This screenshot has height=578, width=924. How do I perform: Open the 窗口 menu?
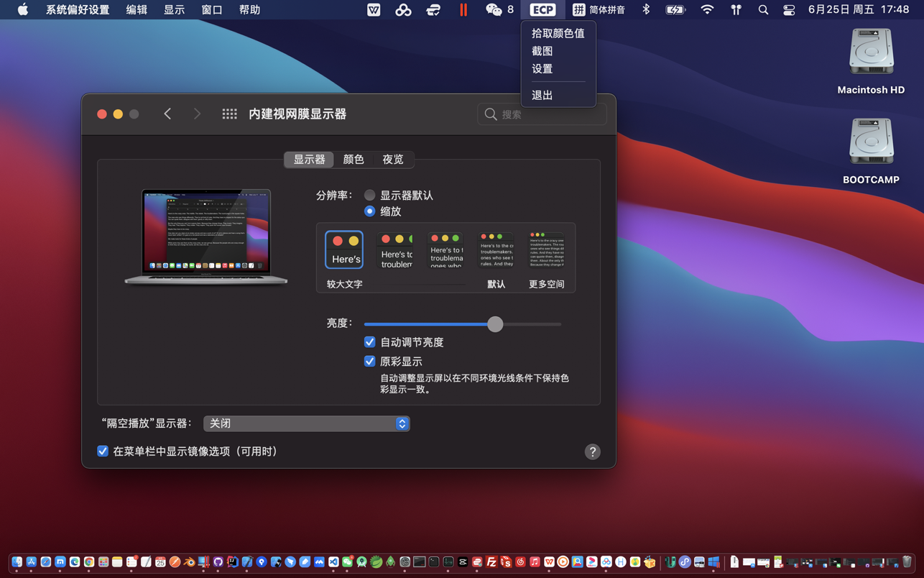point(212,9)
